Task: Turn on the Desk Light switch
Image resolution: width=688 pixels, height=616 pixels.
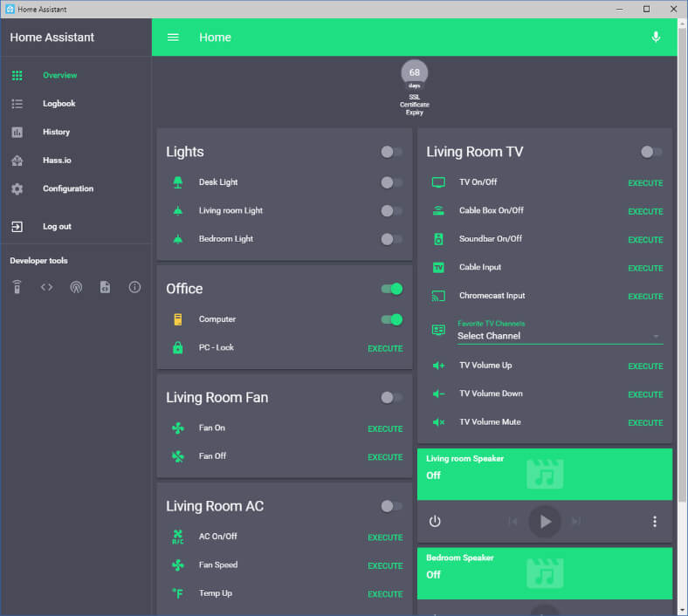Action: tap(391, 182)
